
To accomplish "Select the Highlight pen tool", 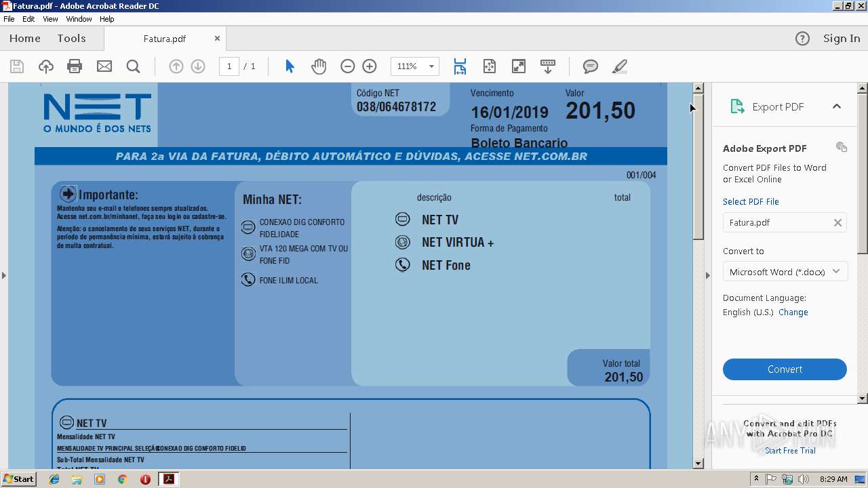I will coord(619,66).
